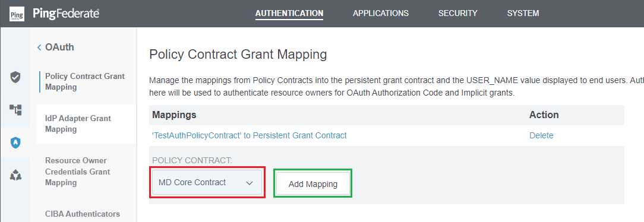
Task: Open Resource Owner Credentials Grant Mapping
Action: click(x=78, y=172)
